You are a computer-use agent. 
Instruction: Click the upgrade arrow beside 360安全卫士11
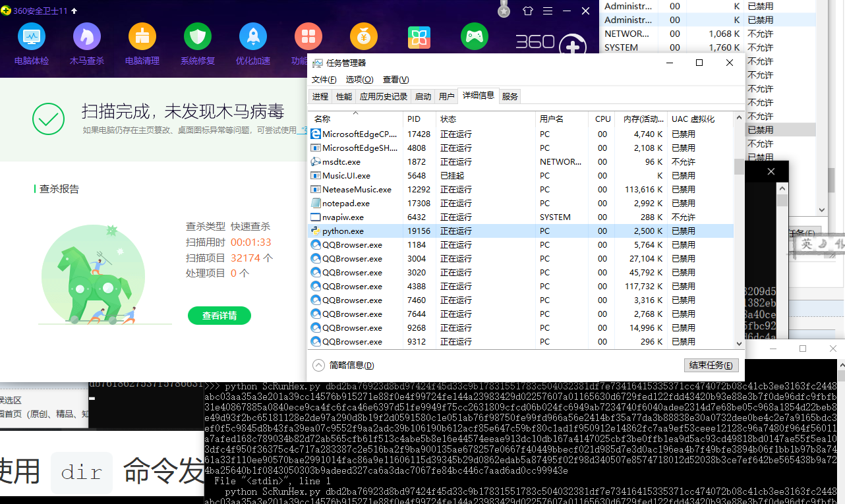click(74, 11)
